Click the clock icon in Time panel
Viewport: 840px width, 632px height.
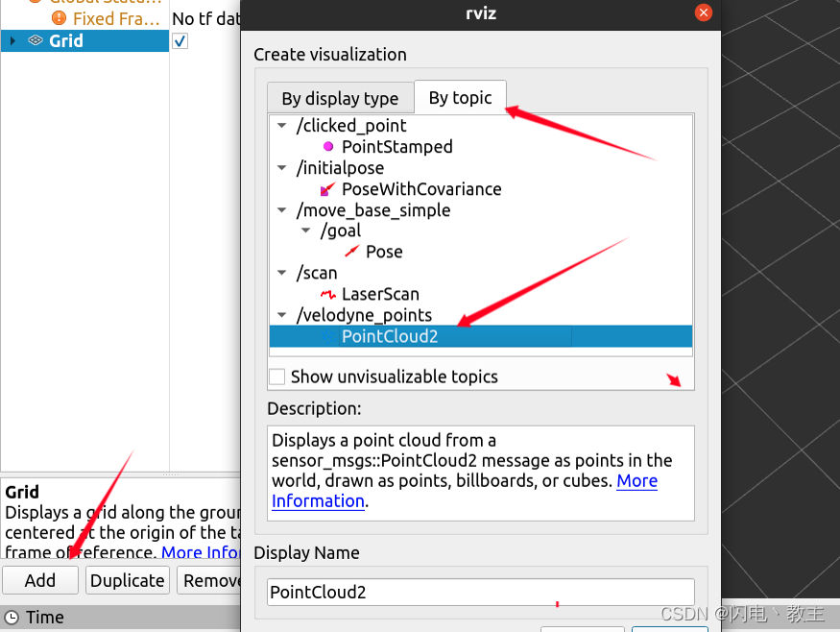click(x=12, y=618)
